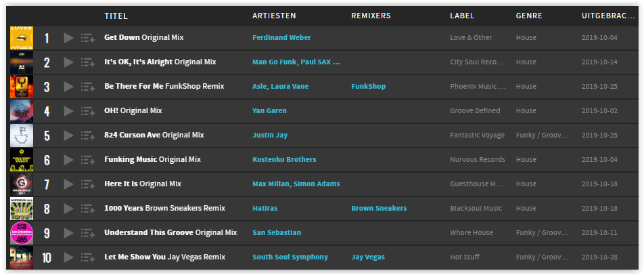Add 1000 Years Brown Sneakers Remix to queue

coord(87,209)
